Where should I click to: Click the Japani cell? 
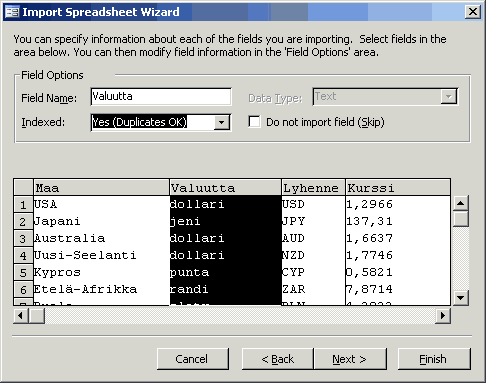102,221
